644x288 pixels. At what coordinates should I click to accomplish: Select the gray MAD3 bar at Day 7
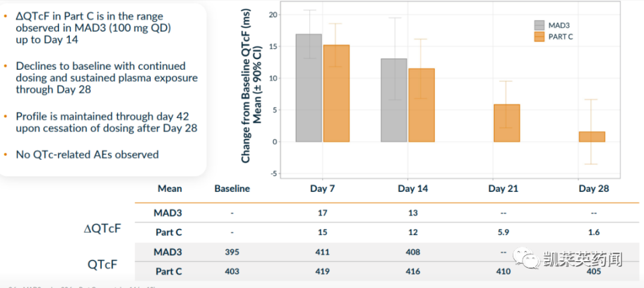click(309, 88)
